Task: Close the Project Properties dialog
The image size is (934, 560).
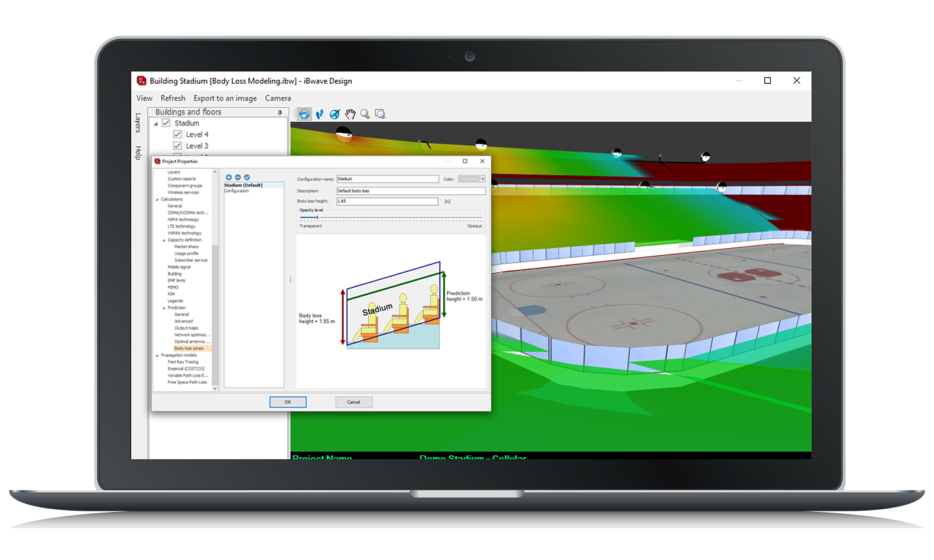Action: [482, 161]
